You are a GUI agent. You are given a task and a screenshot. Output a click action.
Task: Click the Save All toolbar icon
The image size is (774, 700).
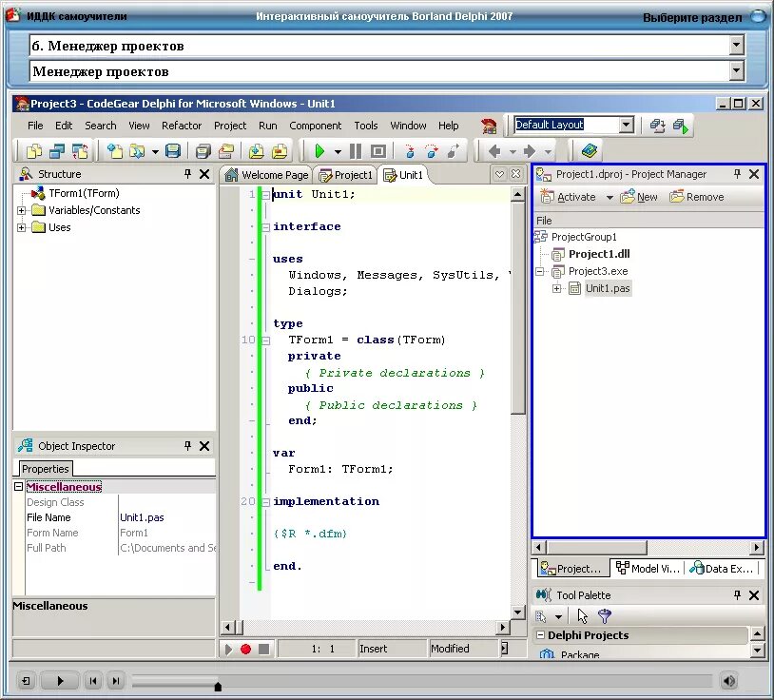pos(203,151)
